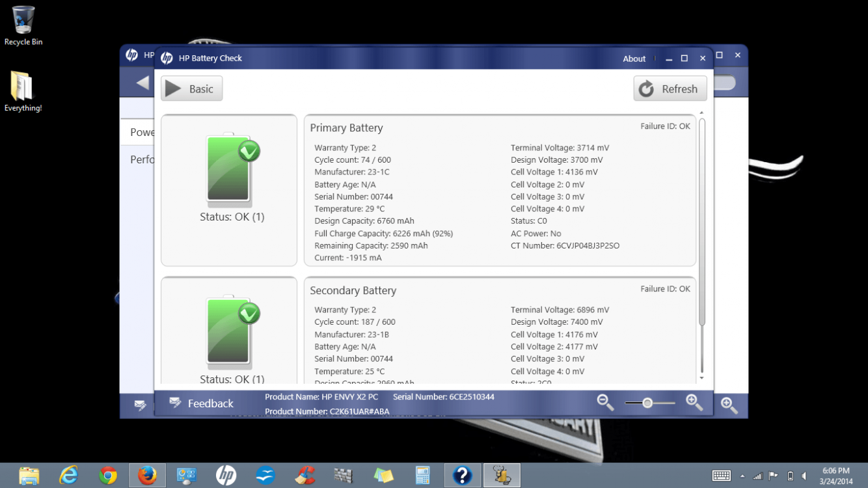This screenshot has height=488, width=868.
Task: Open Action Center flag icon
Action: pyautogui.click(x=774, y=476)
